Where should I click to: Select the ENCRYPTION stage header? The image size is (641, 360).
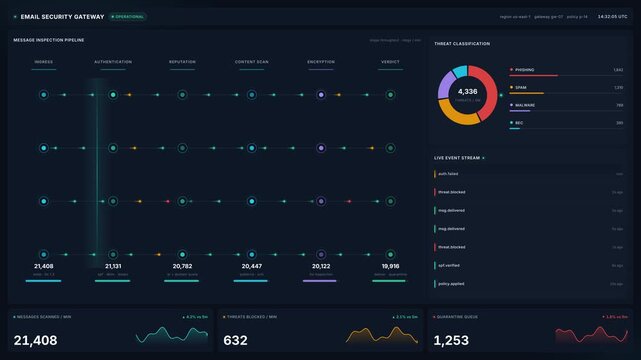[321, 62]
